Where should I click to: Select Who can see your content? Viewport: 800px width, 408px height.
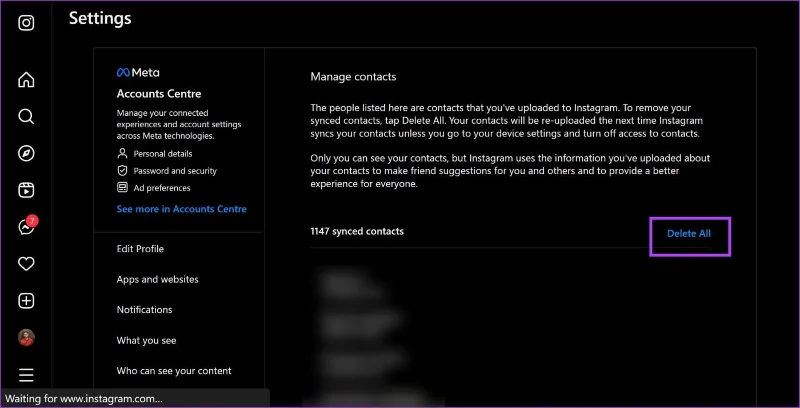[x=174, y=371]
